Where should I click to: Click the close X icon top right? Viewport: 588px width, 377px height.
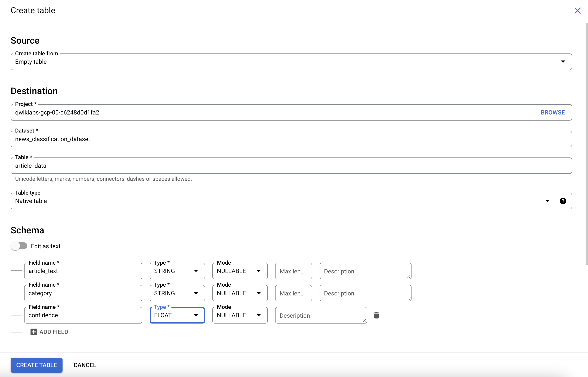pos(578,11)
